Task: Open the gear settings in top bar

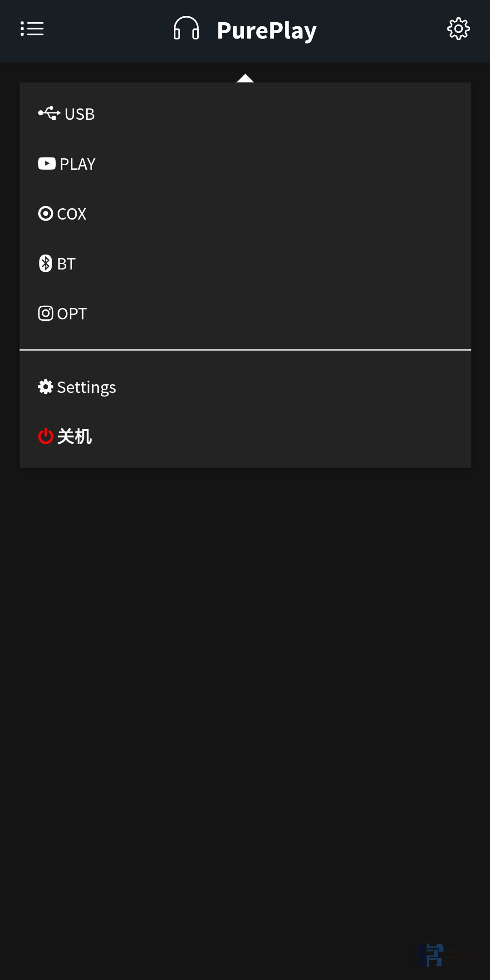Action: point(458,29)
